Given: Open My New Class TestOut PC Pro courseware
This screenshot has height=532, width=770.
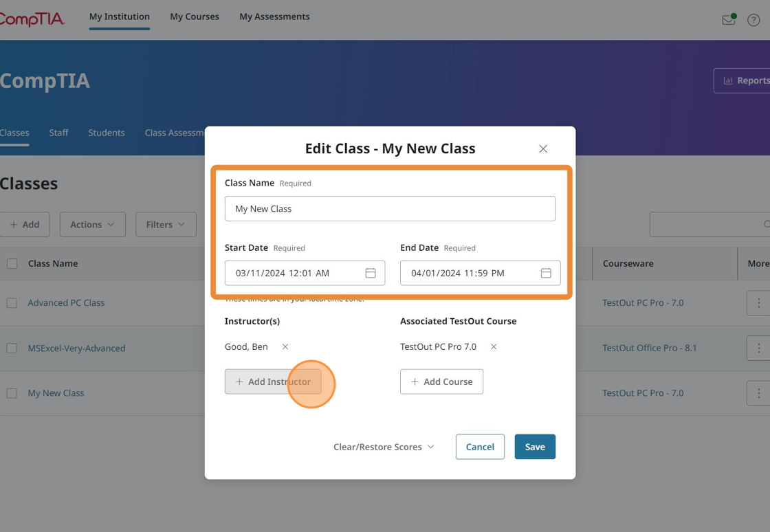Looking at the screenshot, I should click(643, 393).
